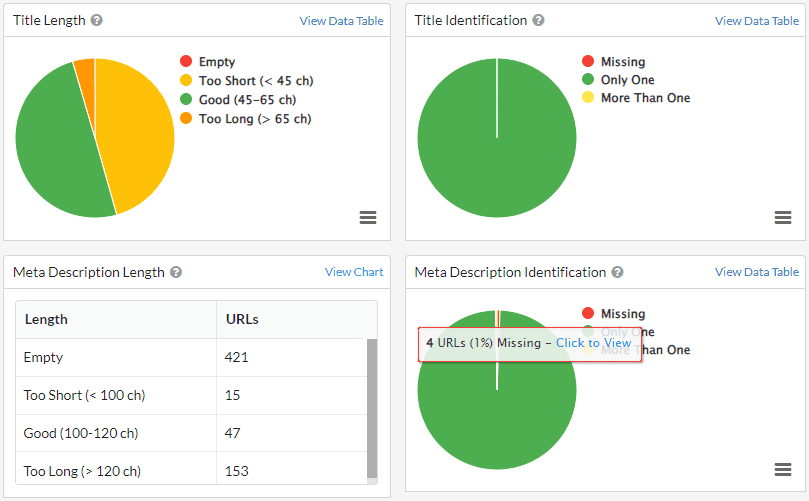Select the 421 URLs value cell

click(292, 357)
